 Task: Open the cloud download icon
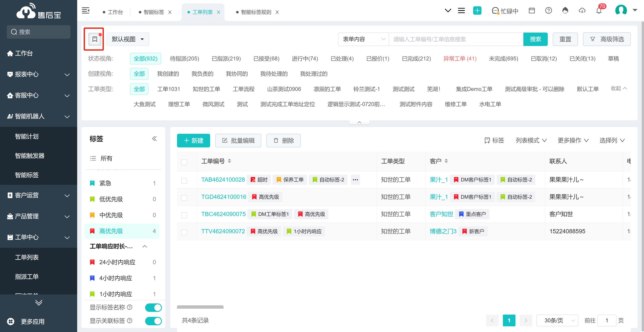[x=582, y=10]
